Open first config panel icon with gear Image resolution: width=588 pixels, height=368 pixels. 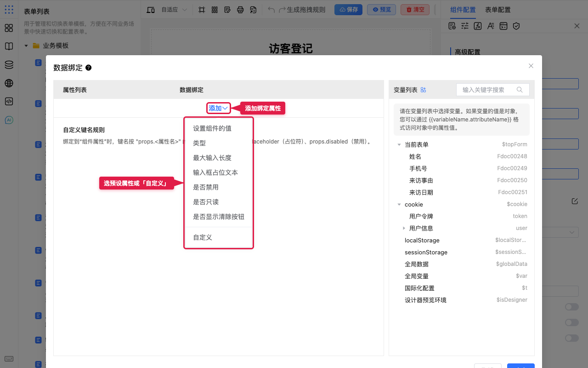452,26
